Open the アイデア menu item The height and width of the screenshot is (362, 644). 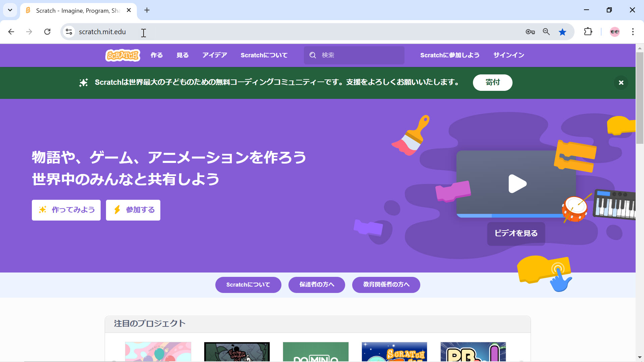point(215,55)
